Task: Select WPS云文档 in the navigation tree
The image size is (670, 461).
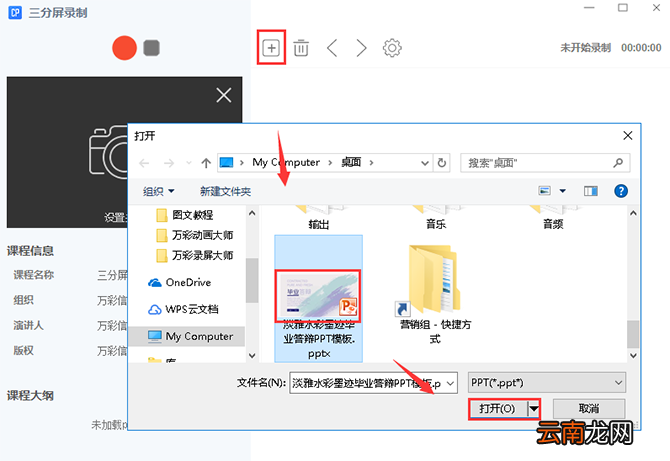Action: (x=183, y=309)
